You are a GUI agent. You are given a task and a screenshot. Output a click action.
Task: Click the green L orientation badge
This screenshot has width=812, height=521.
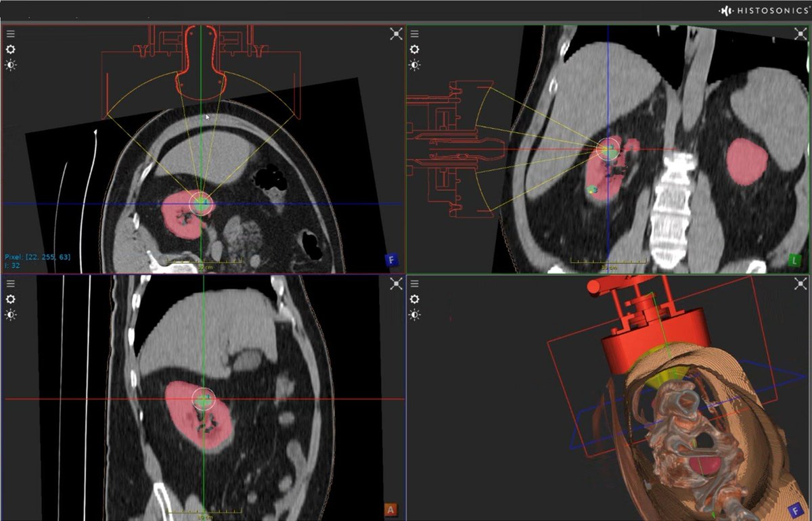click(796, 260)
